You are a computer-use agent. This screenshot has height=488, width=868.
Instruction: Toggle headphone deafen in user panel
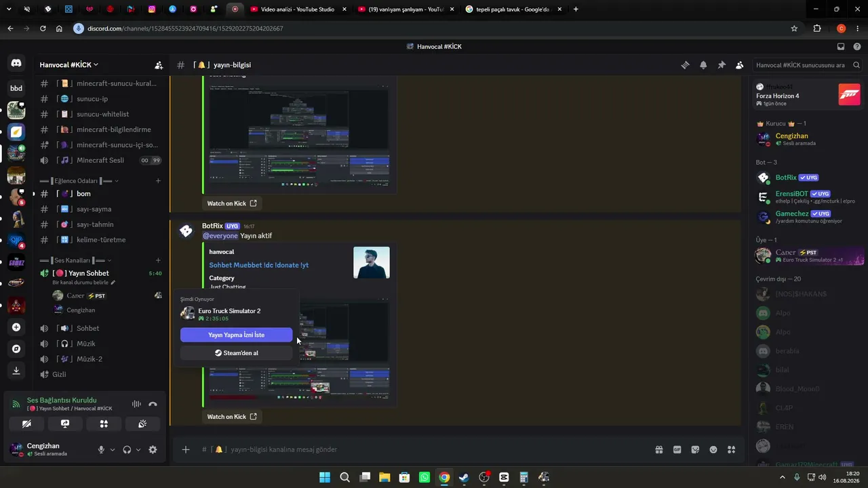[127, 449]
